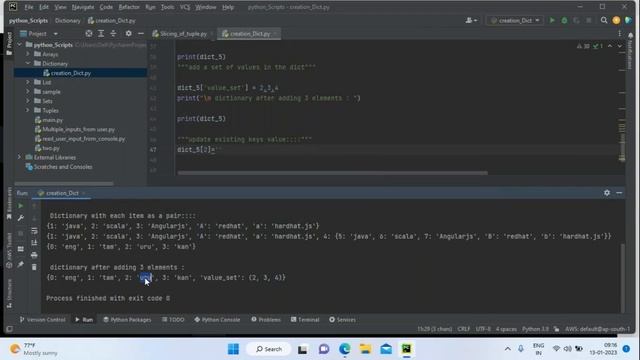Rerun creation_Dict from Run panel play icon
Viewport: 640px width, 360px height.
click(20, 206)
